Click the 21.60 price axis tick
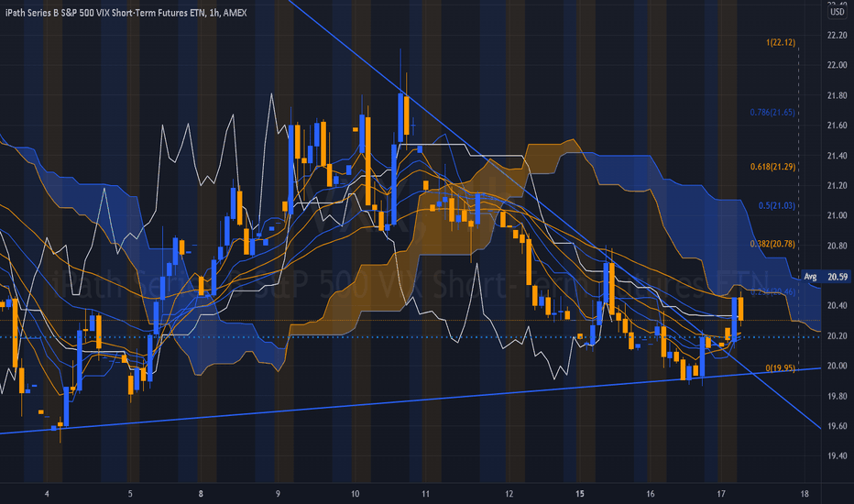 [837, 126]
